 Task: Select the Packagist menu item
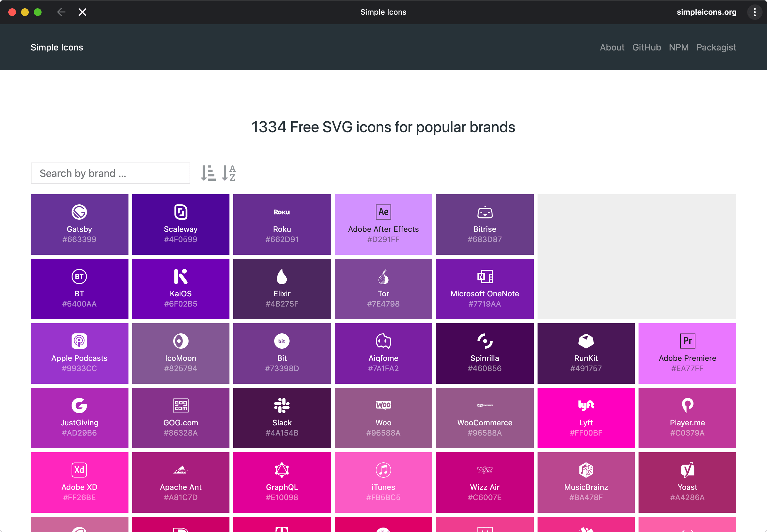coord(716,47)
